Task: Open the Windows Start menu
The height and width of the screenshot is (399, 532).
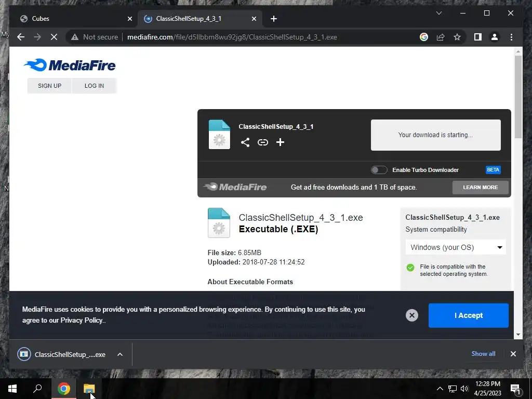Action: tap(12, 389)
